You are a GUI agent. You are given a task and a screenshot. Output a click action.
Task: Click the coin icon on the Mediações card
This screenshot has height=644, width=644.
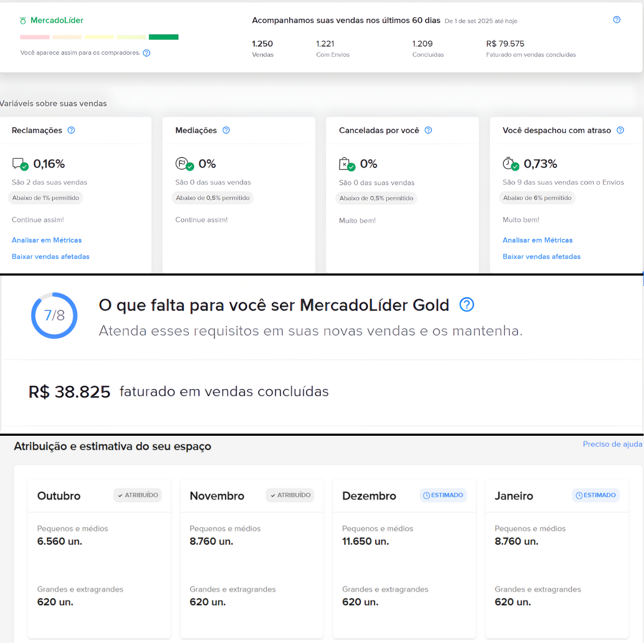(182, 163)
